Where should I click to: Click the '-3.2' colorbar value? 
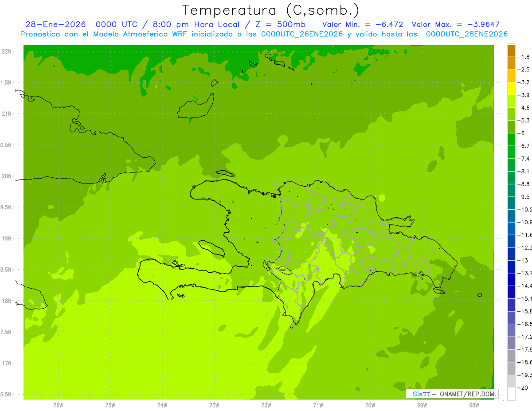pos(524,82)
